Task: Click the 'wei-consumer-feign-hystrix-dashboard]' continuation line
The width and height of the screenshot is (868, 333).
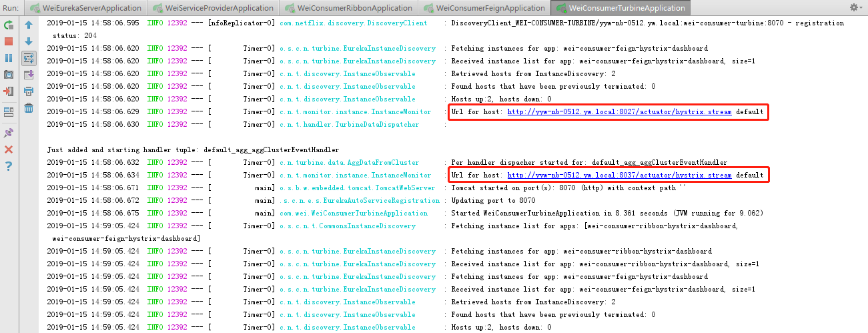Action: pyautogui.click(x=126, y=238)
